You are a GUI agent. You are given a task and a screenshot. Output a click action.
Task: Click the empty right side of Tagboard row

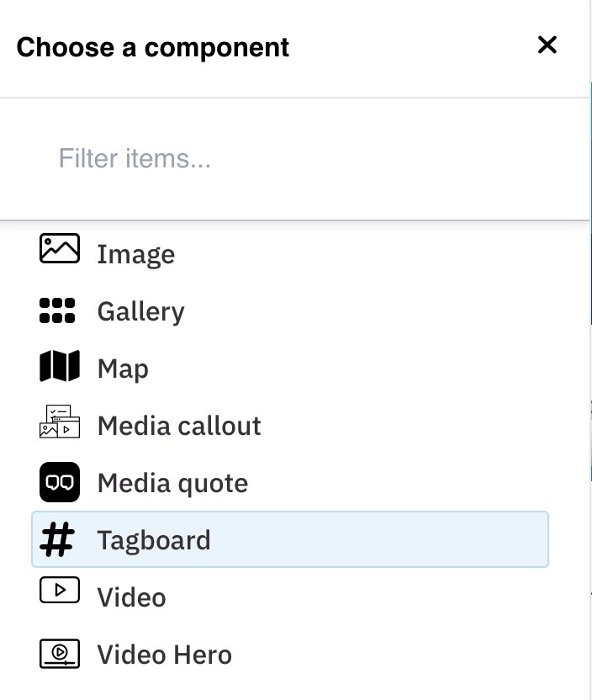pyautogui.click(x=420, y=539)
